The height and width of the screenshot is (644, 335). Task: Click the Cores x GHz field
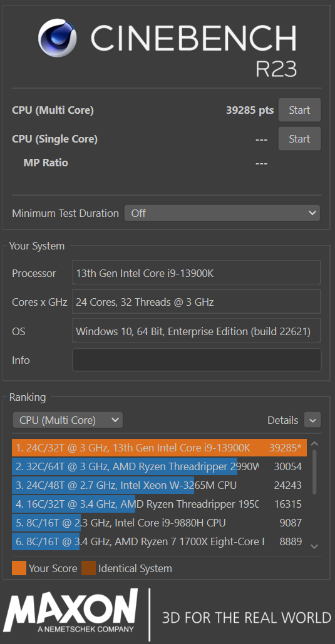197,302
